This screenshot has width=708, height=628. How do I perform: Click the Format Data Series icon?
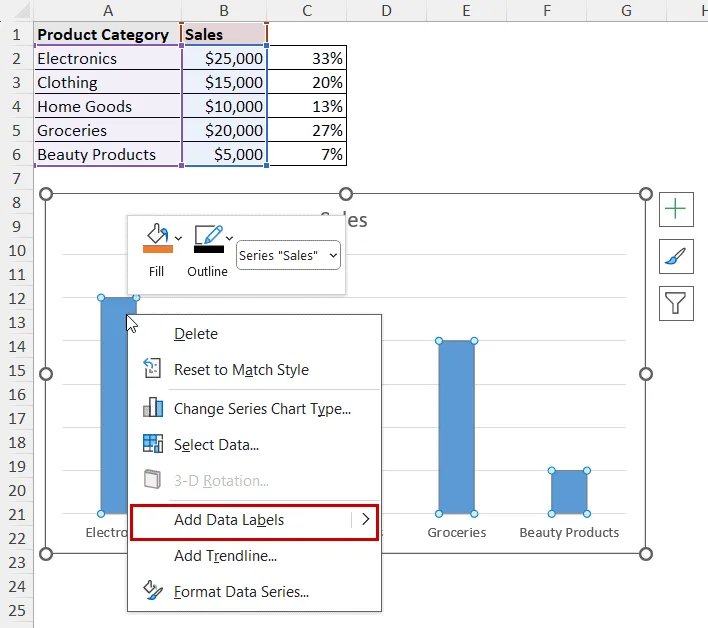[153, 590]
